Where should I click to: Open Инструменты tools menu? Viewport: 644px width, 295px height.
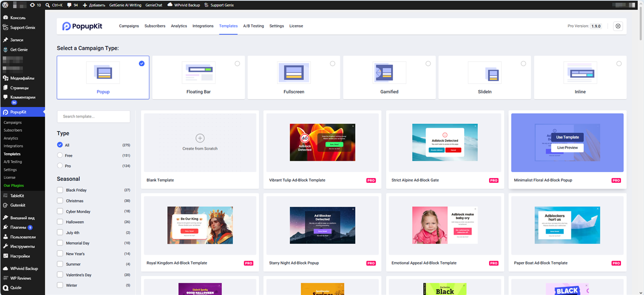click(22, 246)
